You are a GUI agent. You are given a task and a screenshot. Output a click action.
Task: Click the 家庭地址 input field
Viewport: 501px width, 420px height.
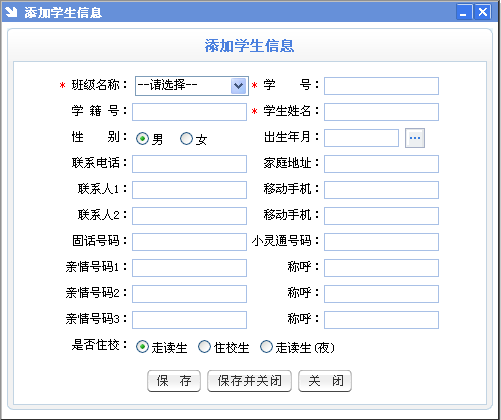pos(381,164)
